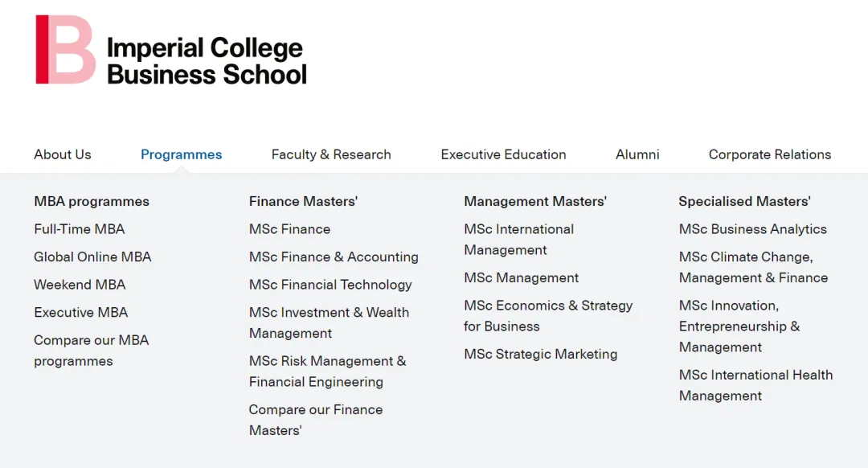Image resolution: width=868 pixels, height=468 pixels.
Task: Open the Full-Time MBA link
Action: click(80, 229)
